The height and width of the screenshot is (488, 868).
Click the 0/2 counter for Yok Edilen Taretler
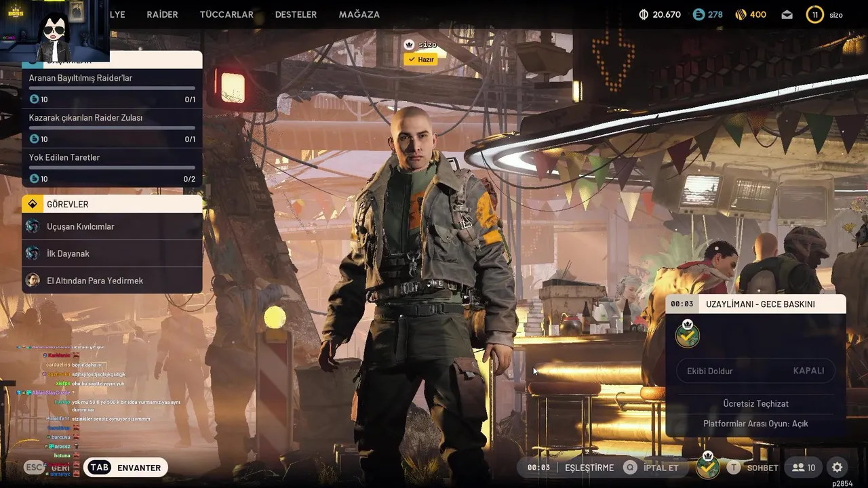pyautogui.click(x=189, y=179)
